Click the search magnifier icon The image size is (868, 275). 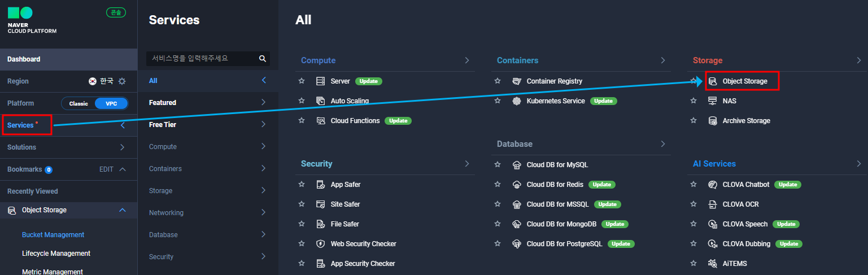pyautogui.click(x=262, y=59)
